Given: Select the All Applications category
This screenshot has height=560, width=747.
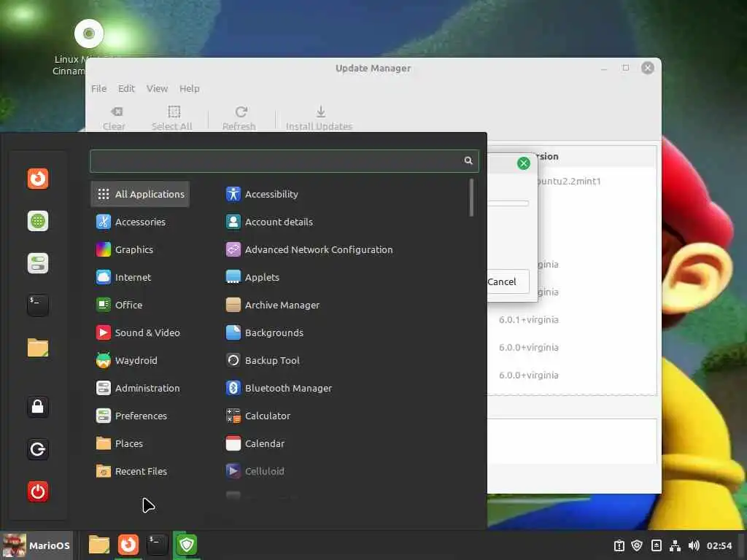Looking at the screenshot, I should [140, 194].
